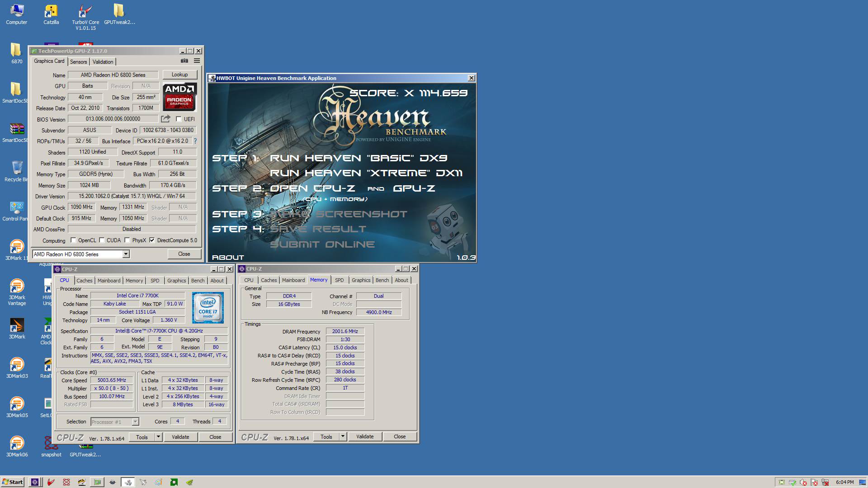Click RUN HEAVEN "BASIC" DX9 option
868x488 pixels.
click(x=359, y=158)
